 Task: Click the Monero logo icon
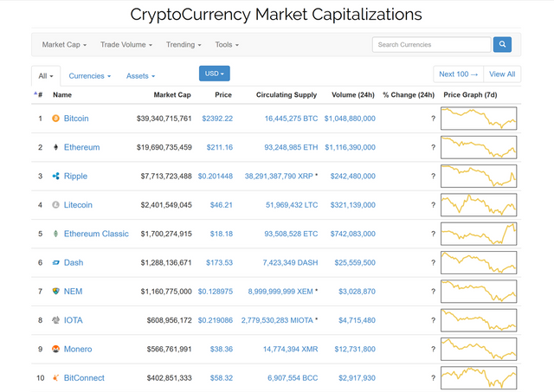(x=56, y=350)
